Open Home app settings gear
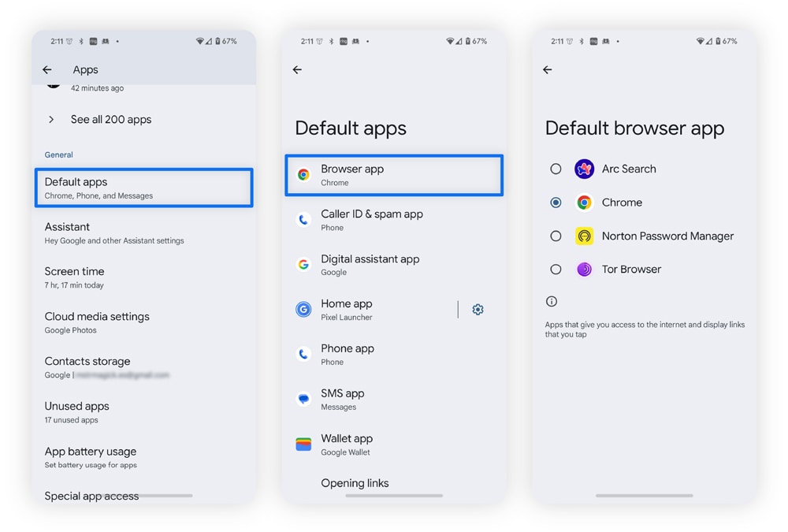The height and width of the screenshot is (532, 788). pyautogui.click(x=478, y=309)
